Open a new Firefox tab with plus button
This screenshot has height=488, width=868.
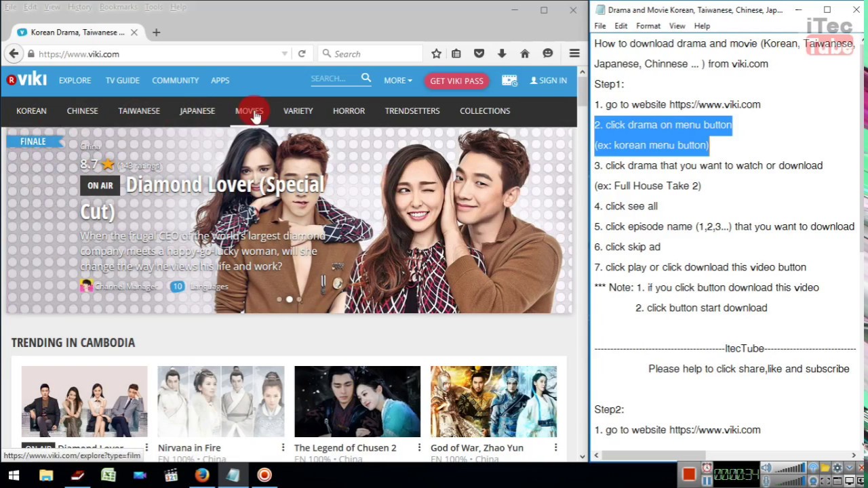click(x=156, y=32)
